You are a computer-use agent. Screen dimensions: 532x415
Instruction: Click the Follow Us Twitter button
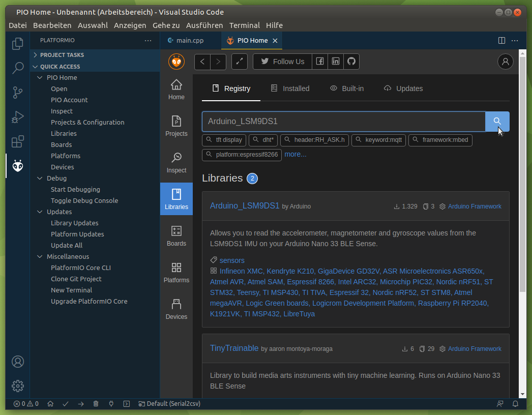283,62
